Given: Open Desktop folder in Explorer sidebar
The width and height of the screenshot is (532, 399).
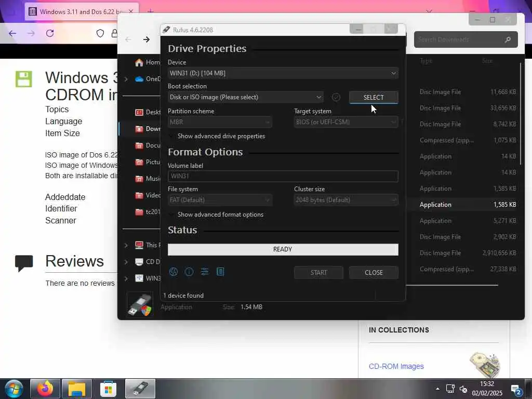Looking at the screenshot, I should (x=147, y=112).
